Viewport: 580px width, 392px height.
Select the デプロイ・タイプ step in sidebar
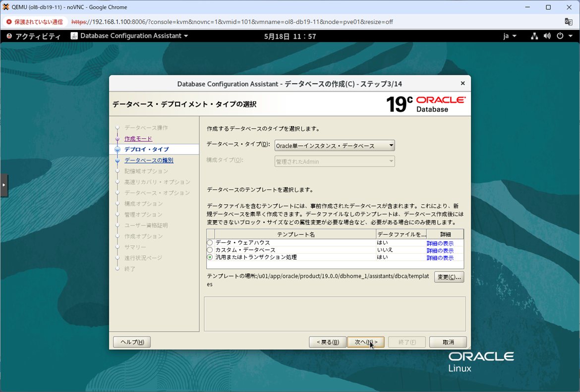tap(146, 149)
